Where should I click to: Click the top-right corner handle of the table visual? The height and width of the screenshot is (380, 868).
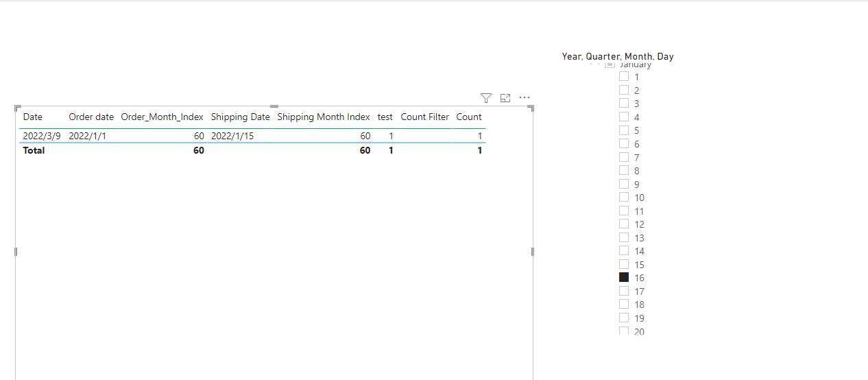click(x=531, y=108)
